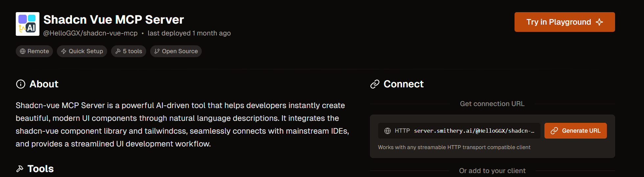Click the link icon inside Generate URL
The height and width of the screenshot is (177, 644).
point(554,131)
